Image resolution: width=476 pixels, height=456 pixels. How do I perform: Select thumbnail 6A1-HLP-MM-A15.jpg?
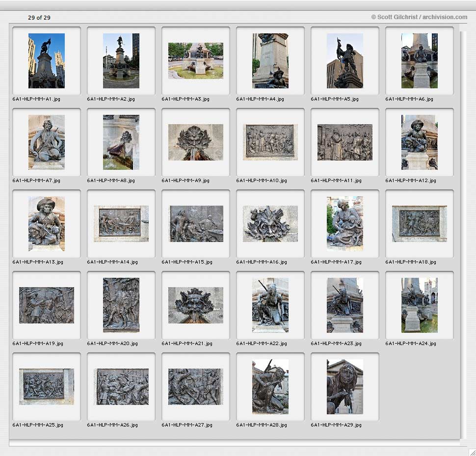(x=196, y=224)
